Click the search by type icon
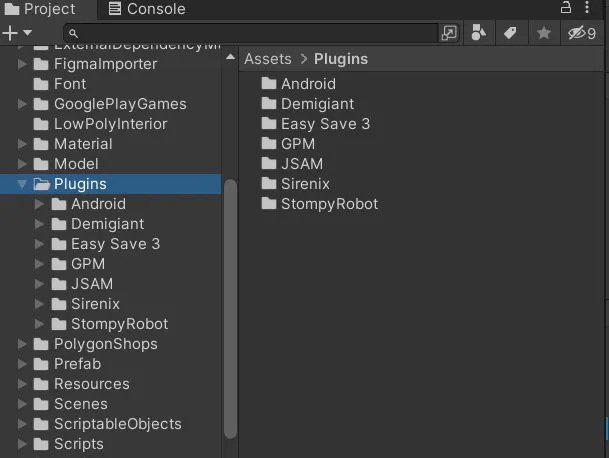The width and height of the screenshot is (609, 458). click(479, 33)
